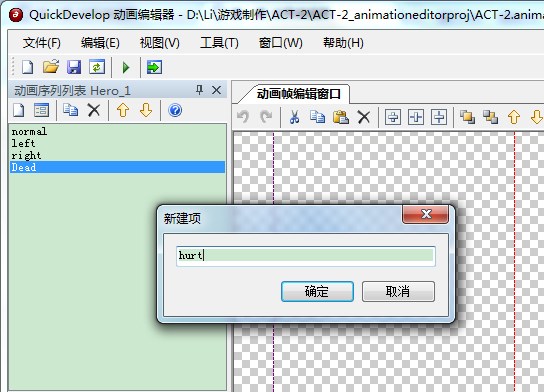The height and width of the screenshot is (392, 544).
Task: Close the 新建项 dialog
Action: pyautogui.click(x=426, y=214)
